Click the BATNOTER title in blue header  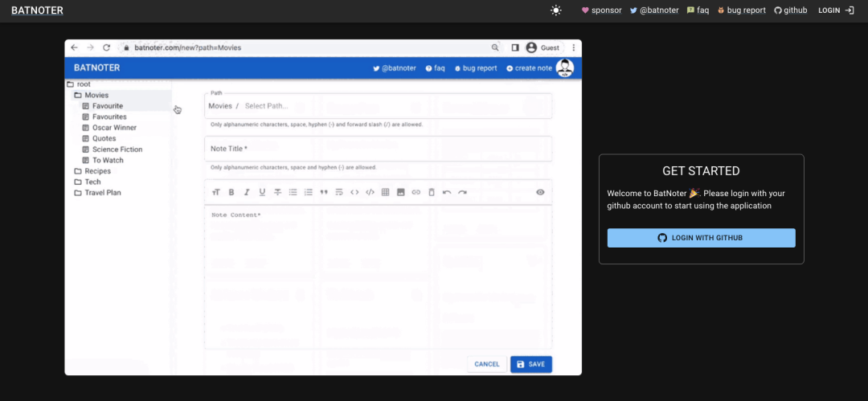pos(97,68)
